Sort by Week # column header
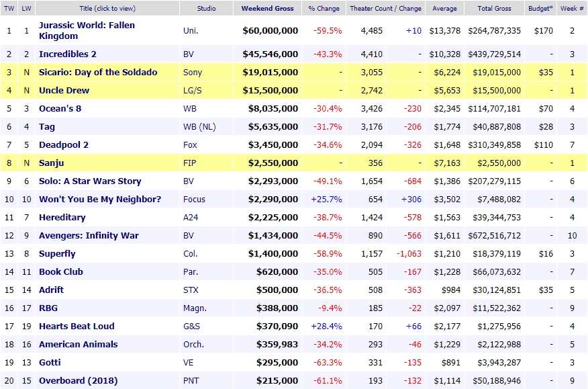Screen dimensions: 588x389 [x=572, y=8]
